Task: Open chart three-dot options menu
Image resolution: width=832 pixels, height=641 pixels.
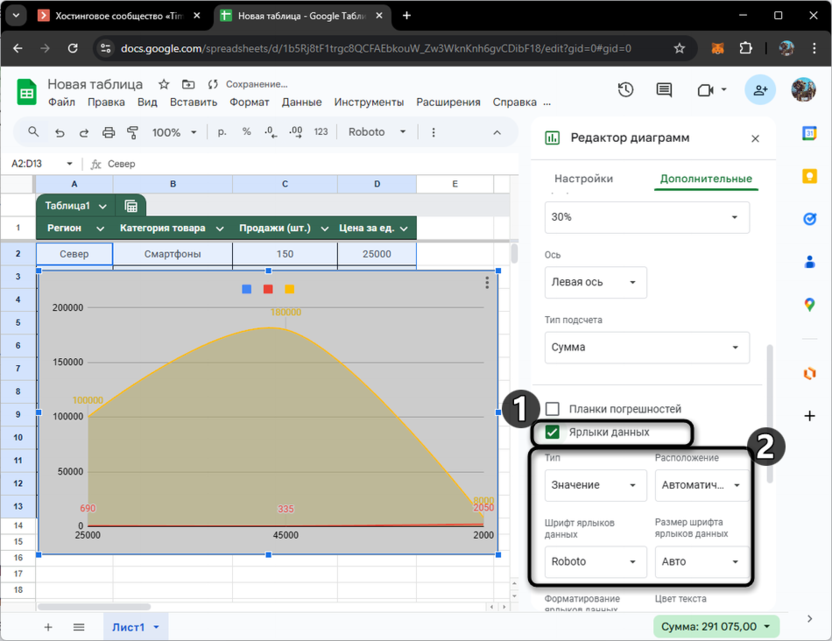Action: [x=487, y=283]
